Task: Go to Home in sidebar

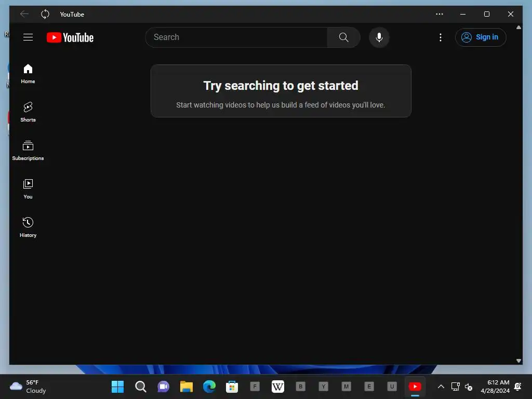Action: (28, 74)
